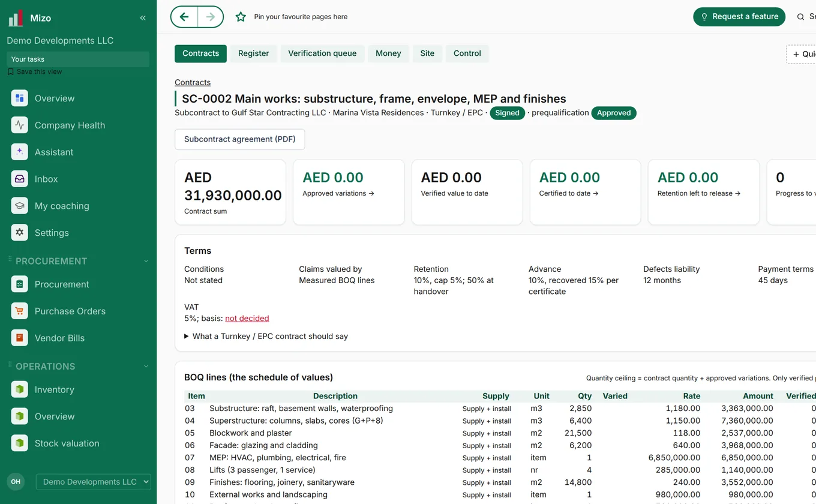Screen dimensions: 816x504
Task: Open the Assistant sparkle icon
Action: click(x=20, y=152)
